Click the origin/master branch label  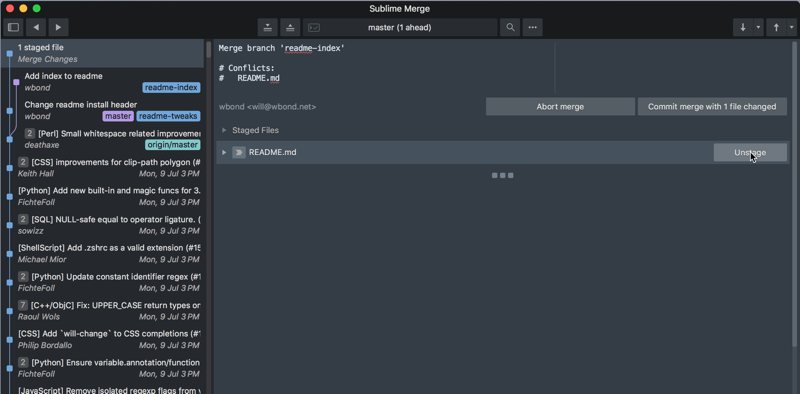(172, 145)
